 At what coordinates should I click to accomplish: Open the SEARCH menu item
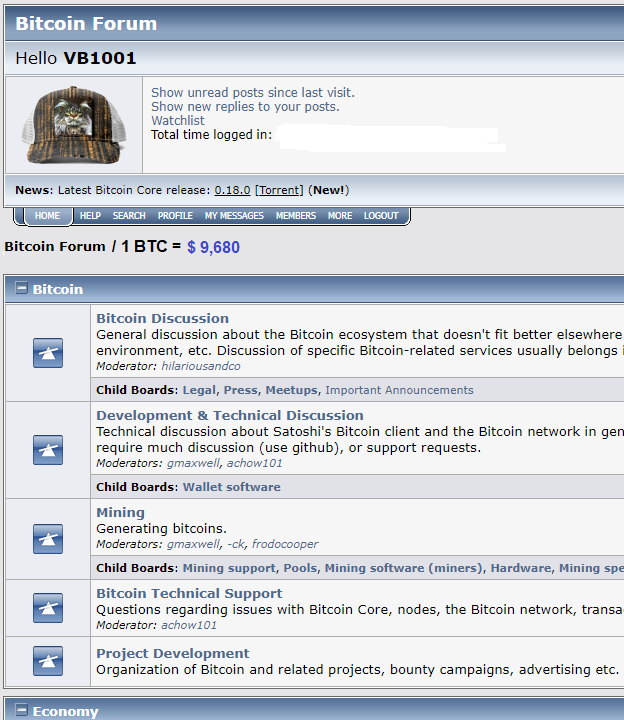pyautogui.click(x=129, y=216)
